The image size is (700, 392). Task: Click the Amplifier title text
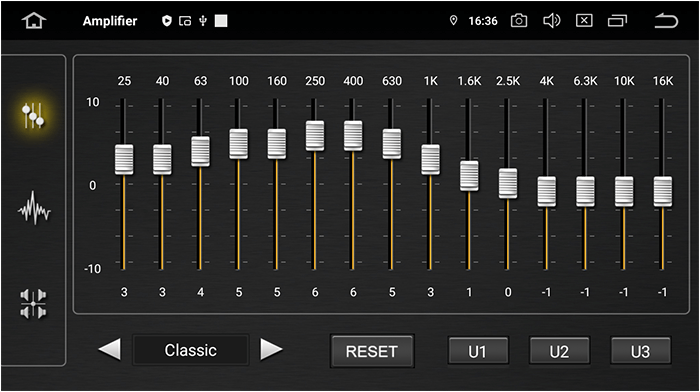coord(110,21)
